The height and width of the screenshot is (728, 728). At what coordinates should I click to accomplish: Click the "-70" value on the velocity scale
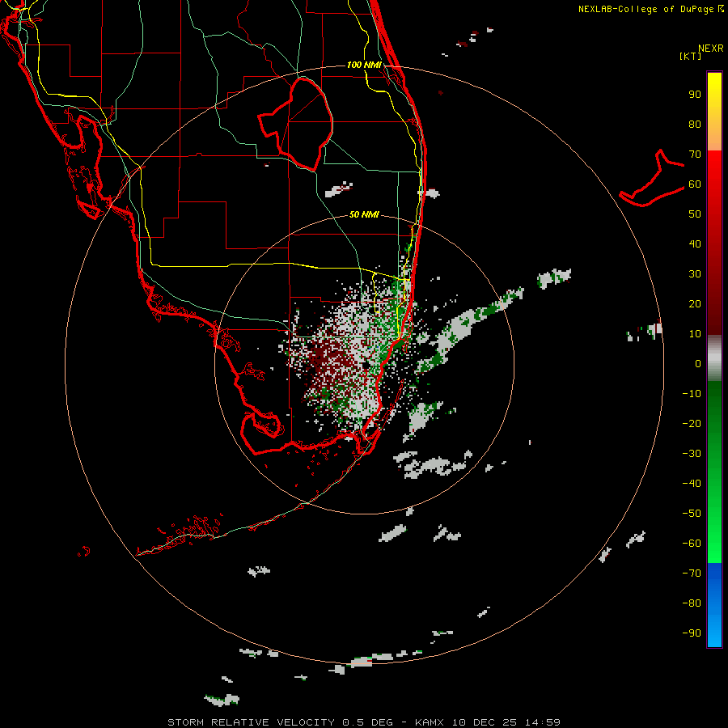point(692,574)
